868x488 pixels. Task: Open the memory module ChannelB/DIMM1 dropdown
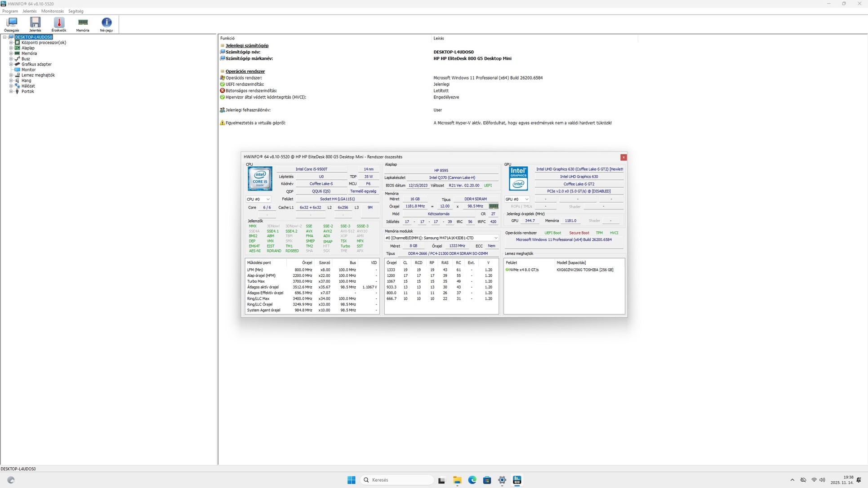point(441,238)
